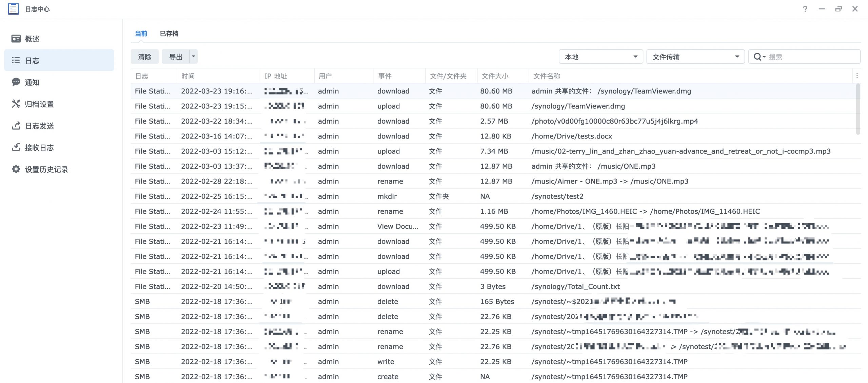Sort by the 文件大小 column header
Viewport: 868px width, 383px height.
[503, 76]
